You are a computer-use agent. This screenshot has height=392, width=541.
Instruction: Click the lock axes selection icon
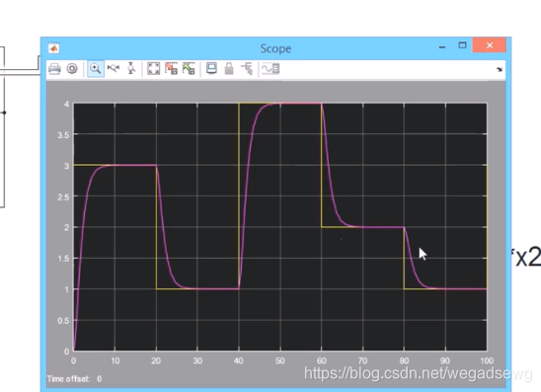[229, 68]
